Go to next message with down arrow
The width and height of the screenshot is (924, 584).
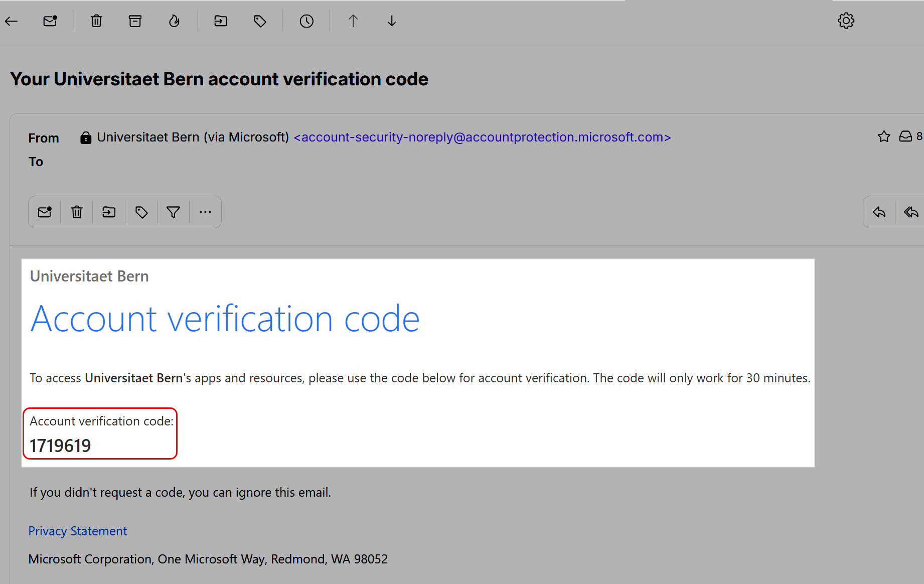click(x=392, y=21)
